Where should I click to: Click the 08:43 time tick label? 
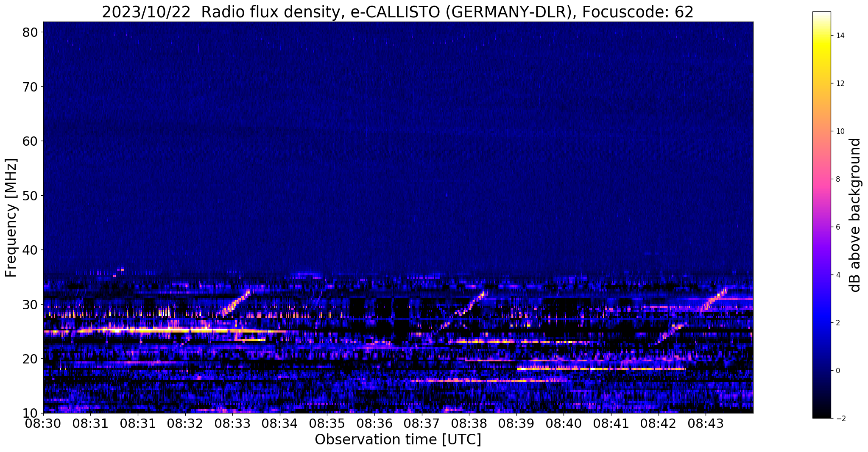(706, 423)
